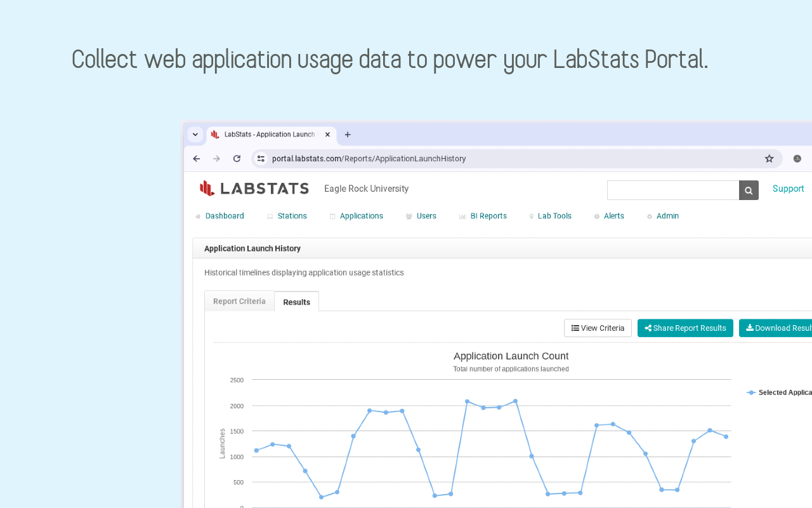Toggle the Selected Applications legend entry
Viewport: 812px width, 508px height.
(x=779, y=392)
